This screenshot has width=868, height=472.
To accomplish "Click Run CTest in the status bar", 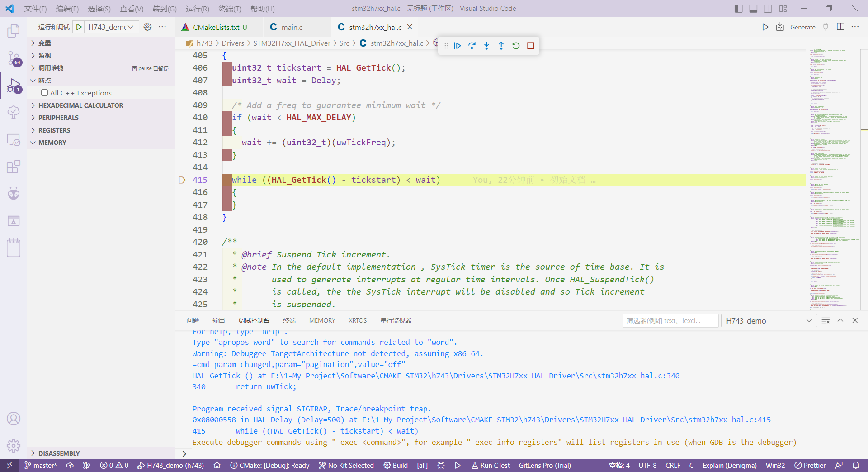I will click(491, 465).
